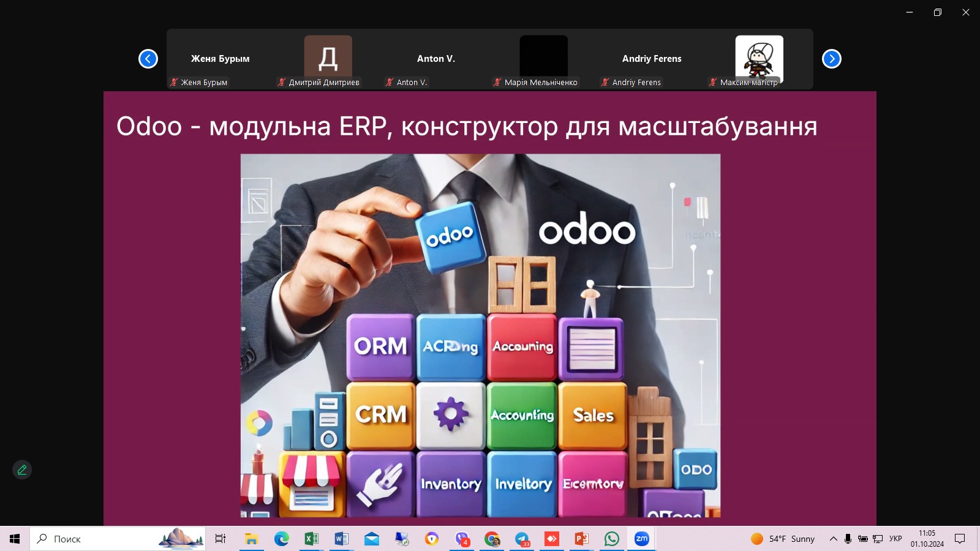Open Remote Desktop icon on the taskbar
The height and width of the screenshot is (551, 980).
(401, 539)
